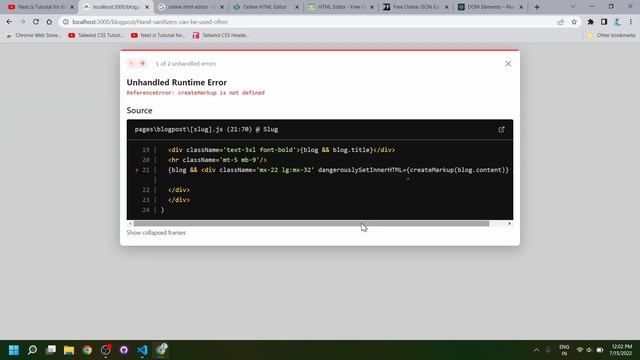The image size is (640, 360).
Task: Open Other bookmarks folder
Action: tap(611, 36)
